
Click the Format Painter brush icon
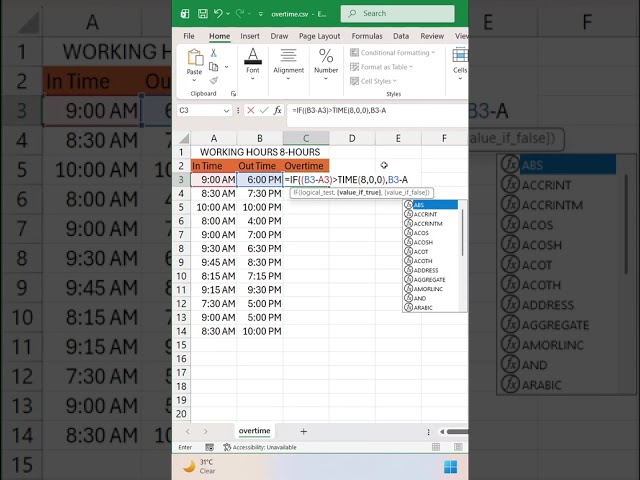[x=213, y=80]
